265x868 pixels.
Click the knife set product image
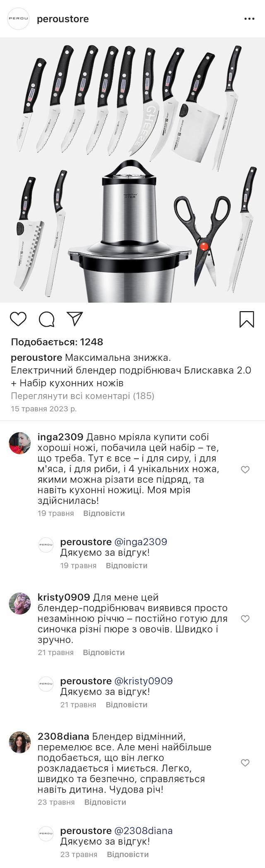[132, 170]
